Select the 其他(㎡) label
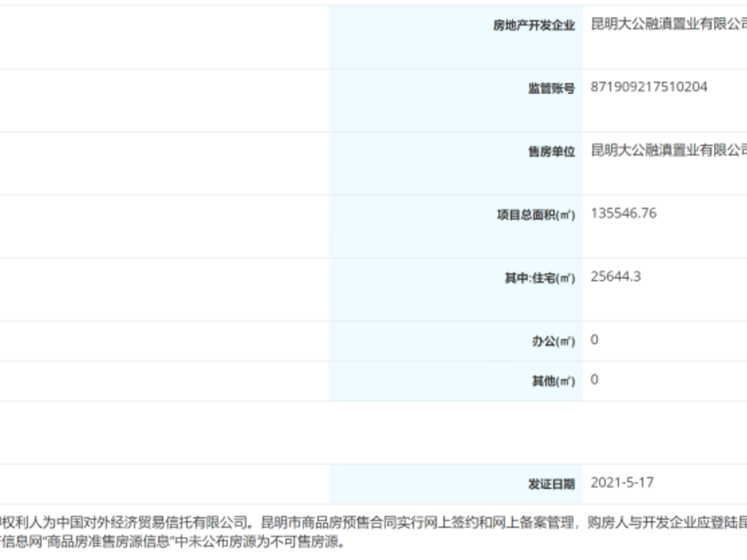Viewport: 747px width, 560px height. point(553,381)
